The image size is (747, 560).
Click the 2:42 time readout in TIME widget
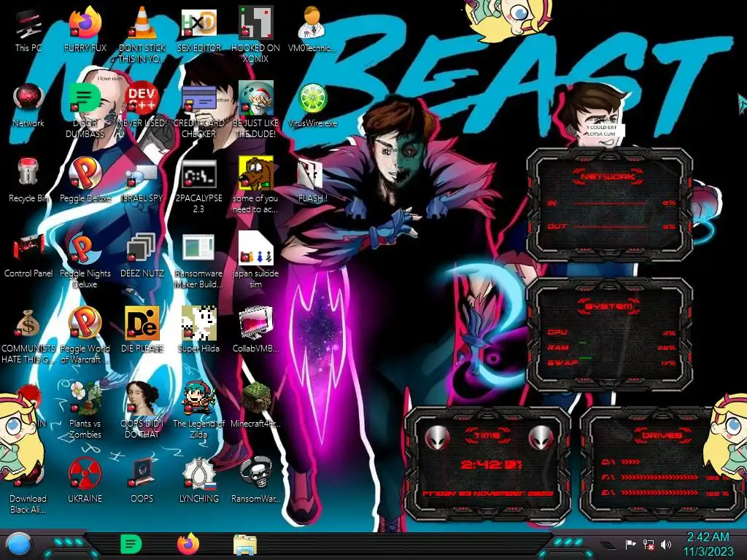491,464
